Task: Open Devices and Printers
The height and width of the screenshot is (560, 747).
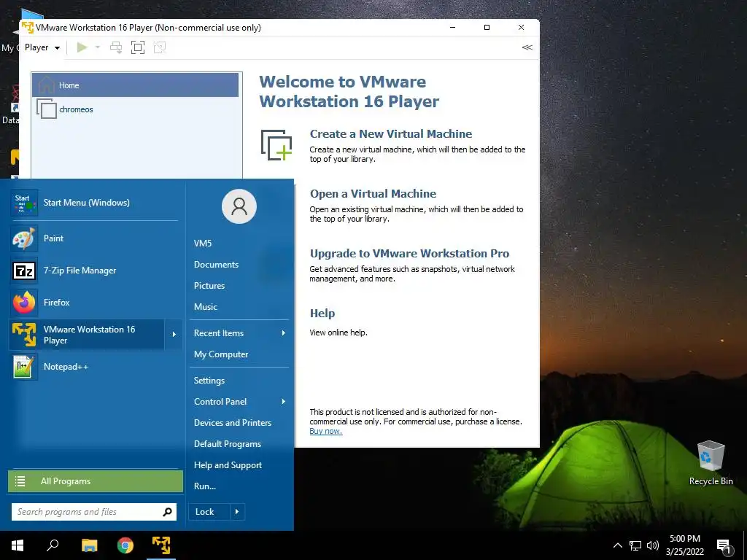Action: (233, 423)
